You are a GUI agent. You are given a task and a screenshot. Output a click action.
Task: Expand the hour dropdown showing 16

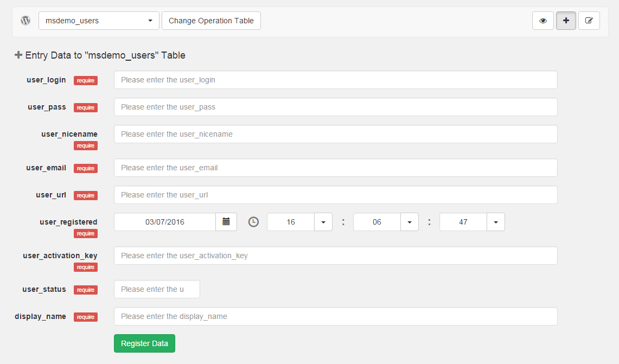click(323, 222)
